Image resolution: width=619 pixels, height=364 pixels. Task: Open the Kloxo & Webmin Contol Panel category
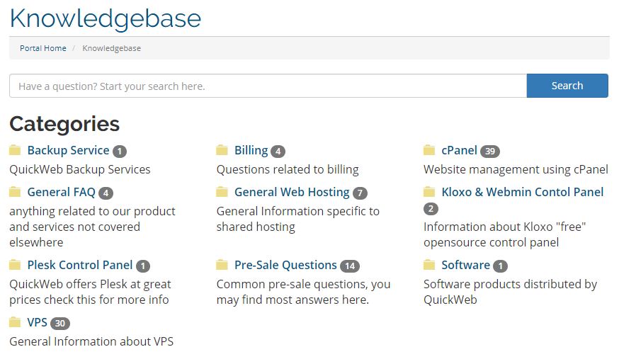point(522,192)
